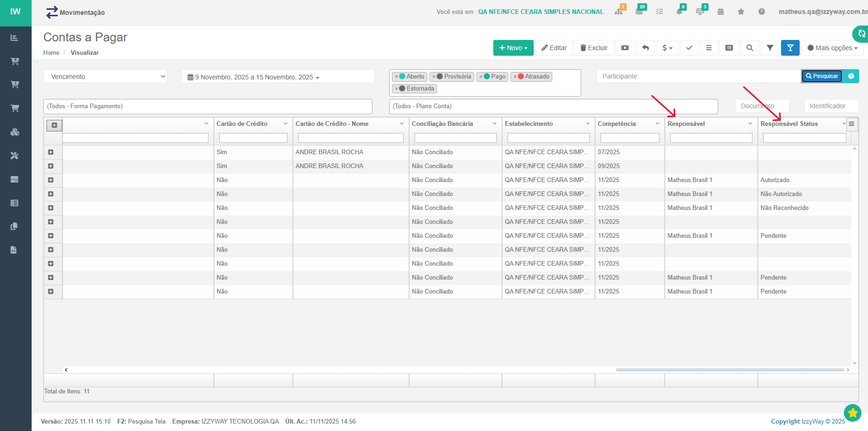
Task: Click the Pesquisar button
Action: coord(822,76)
